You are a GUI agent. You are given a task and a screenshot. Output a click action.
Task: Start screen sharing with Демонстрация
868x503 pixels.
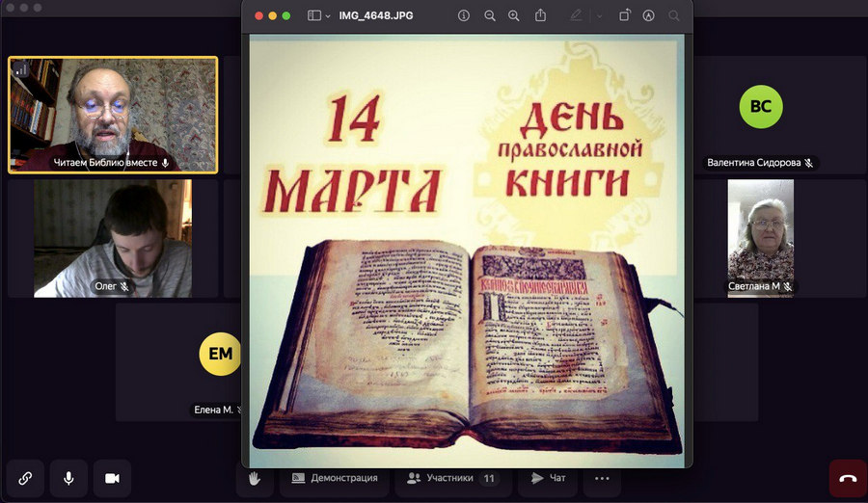[x=335, y=478]
